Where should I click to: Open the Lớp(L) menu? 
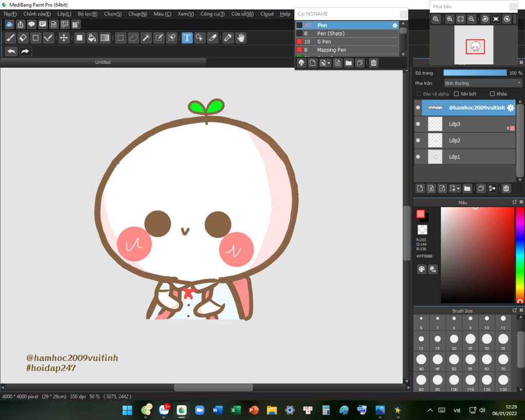(64, 14)
